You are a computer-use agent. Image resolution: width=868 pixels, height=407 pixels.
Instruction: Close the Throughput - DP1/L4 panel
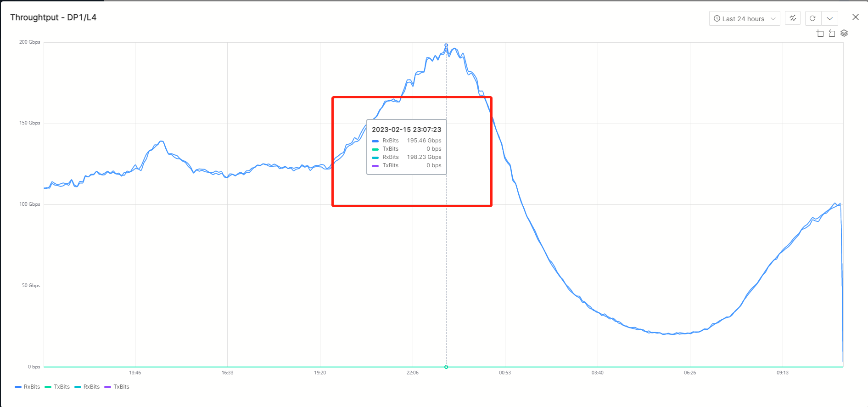coord(855,17)
